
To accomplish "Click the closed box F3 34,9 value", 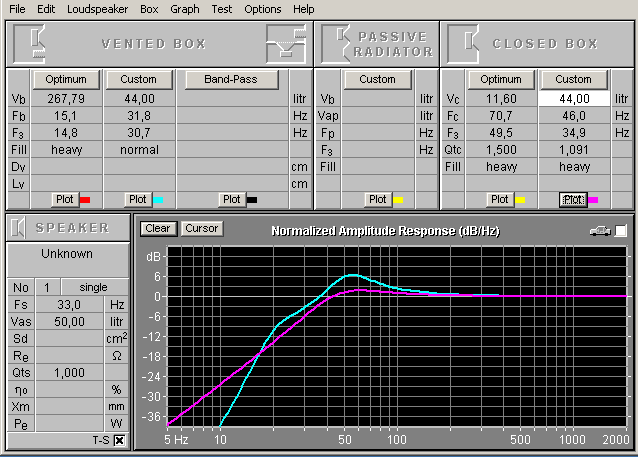I will [574, 133].
